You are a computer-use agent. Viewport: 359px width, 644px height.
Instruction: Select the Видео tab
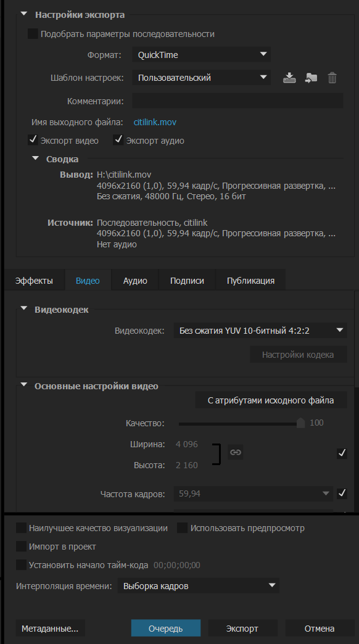(88, 281)
